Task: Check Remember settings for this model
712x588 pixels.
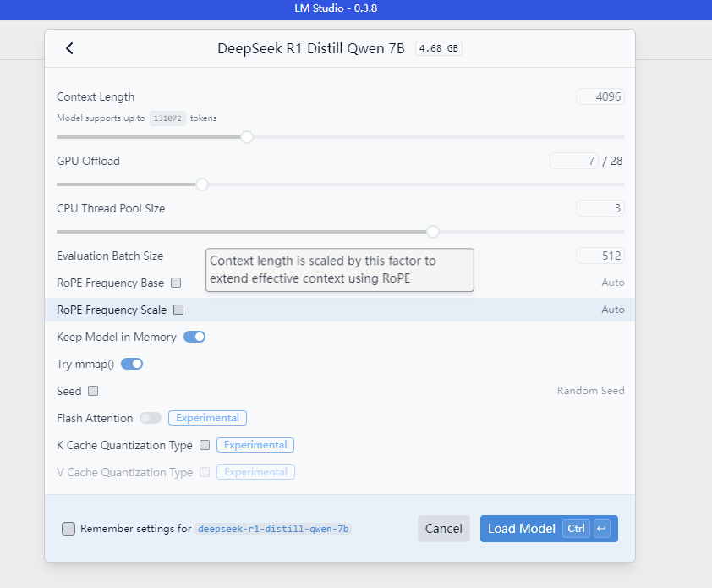Action: pyautogui.click(x=68, y=529)
